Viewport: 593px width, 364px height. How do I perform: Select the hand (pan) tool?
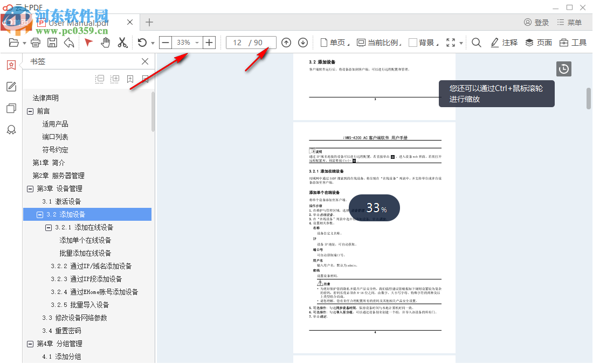(106, 42)
